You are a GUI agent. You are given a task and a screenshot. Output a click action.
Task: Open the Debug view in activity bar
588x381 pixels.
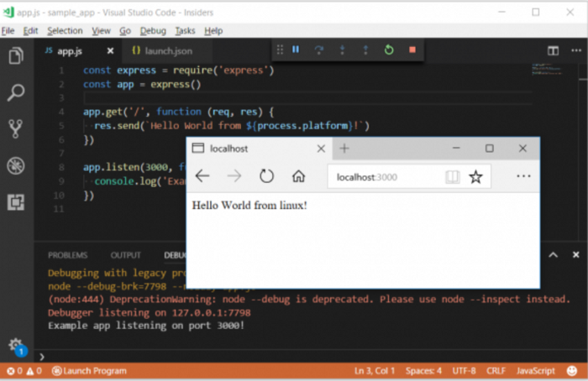click(x=16, y=165)
